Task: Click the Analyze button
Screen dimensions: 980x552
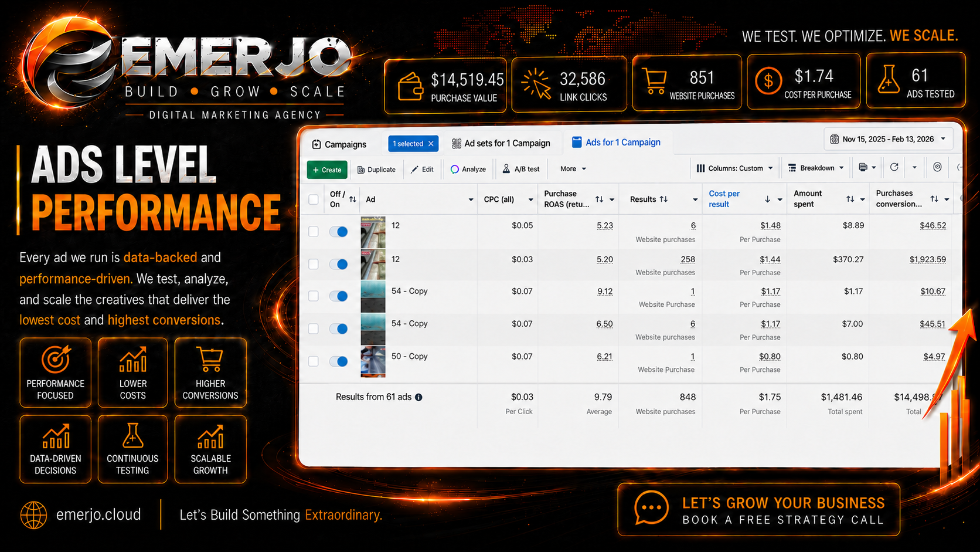Action: pos(468,169)
